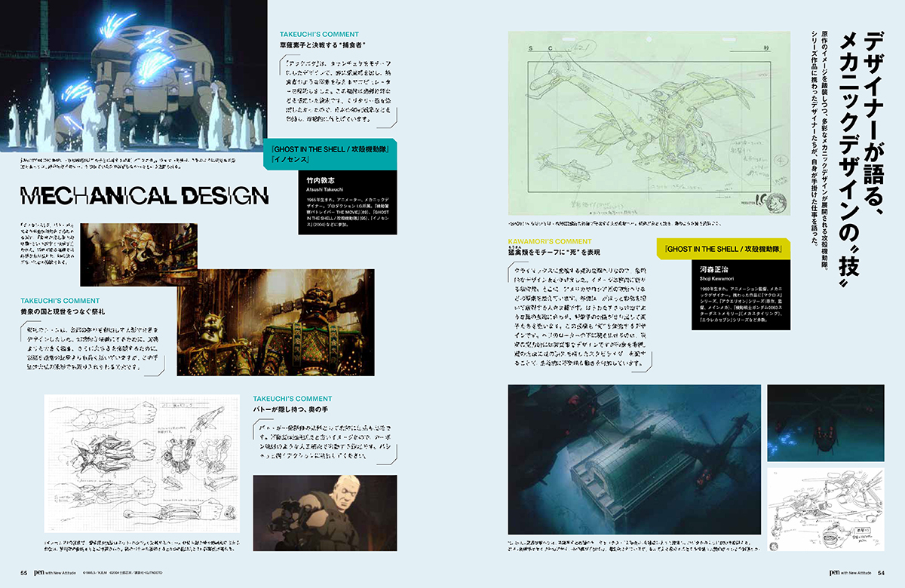
Task: Select the teal TAKEUCHI'S COMMENT label near the tachikoma
Action: [x=318, y=34]
